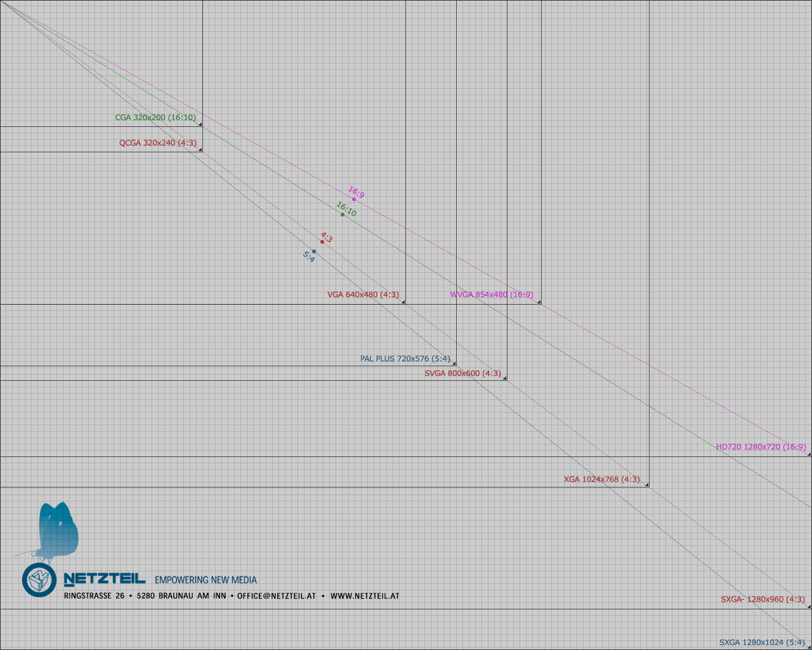Click the QCGA 320x240 (4:3) label
The height and width of the screenshot is (650, 812).
(158, 143)
